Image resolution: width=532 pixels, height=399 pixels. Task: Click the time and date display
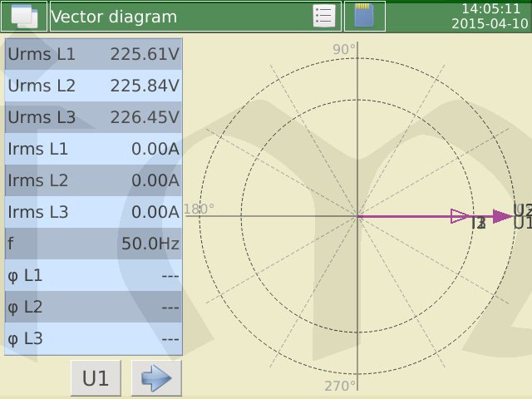click(489, 16)
